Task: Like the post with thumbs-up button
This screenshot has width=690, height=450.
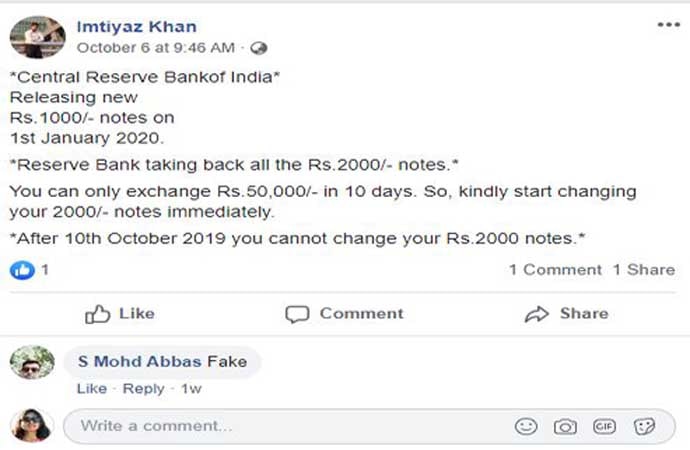Action: [x=119, y=314]
